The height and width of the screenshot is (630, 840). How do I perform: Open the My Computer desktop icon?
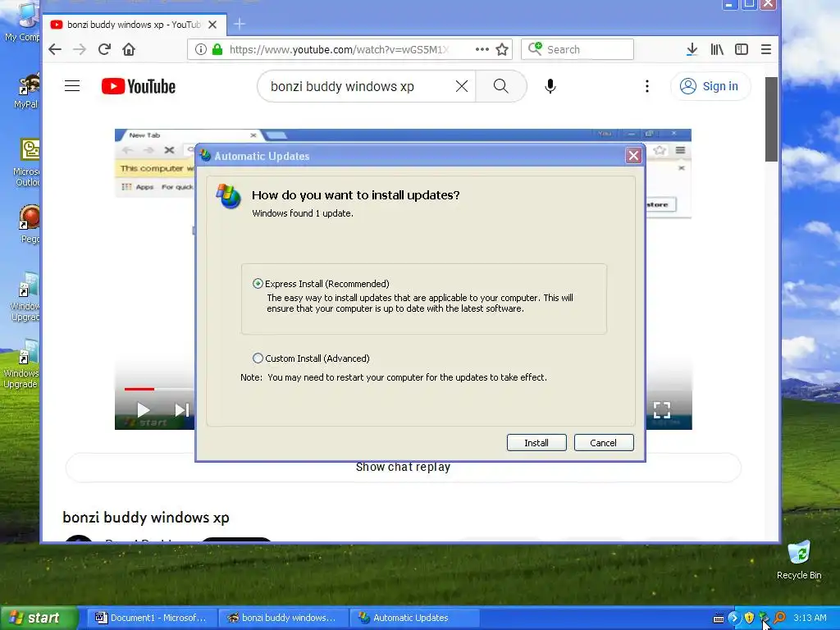(22, 21)
